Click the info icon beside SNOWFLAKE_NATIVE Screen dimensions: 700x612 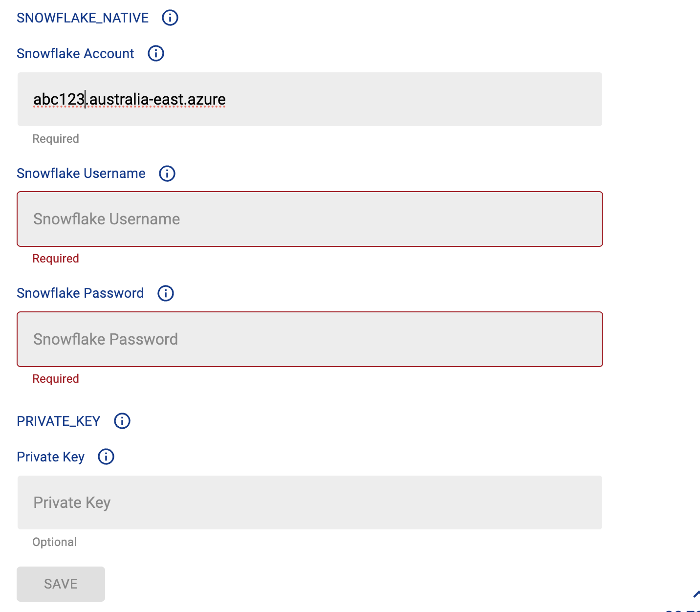click(170, 18)
